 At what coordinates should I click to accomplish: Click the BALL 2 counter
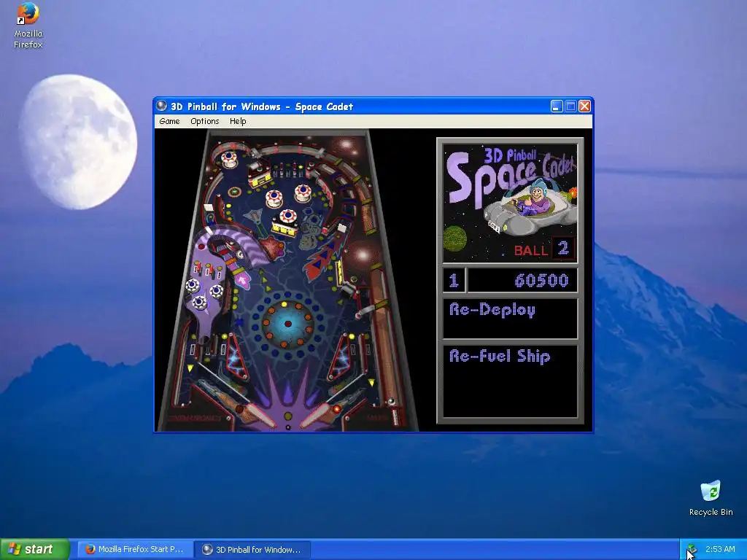coord(544,249)
